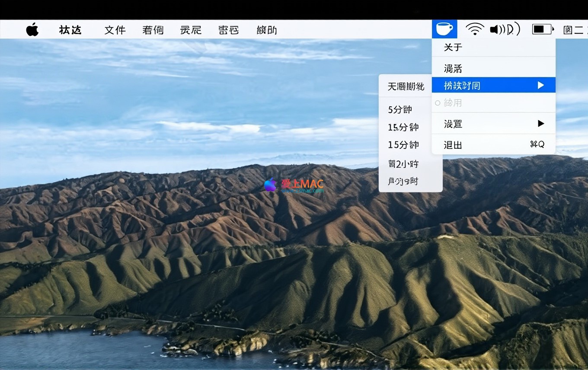Select the bottom item in duration submenu

(x=403, y=182)
